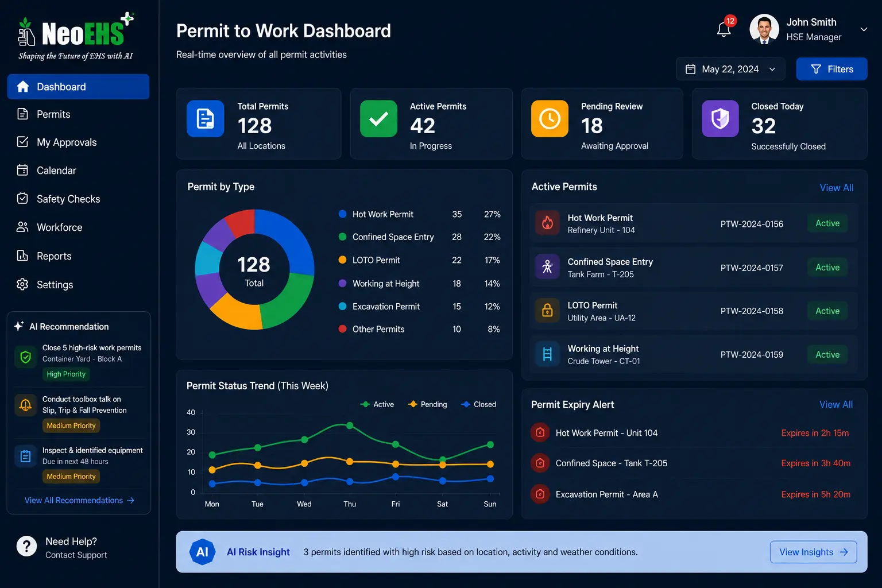Click the expiry icon for Hot Work Permit - Unit 104

[540, 432]
